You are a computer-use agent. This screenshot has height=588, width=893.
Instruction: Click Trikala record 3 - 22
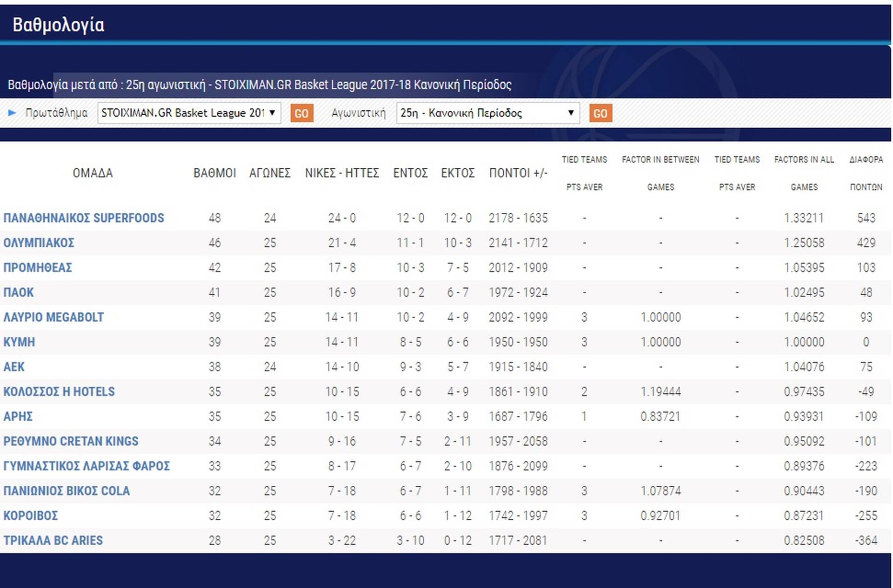click(342, 541)
